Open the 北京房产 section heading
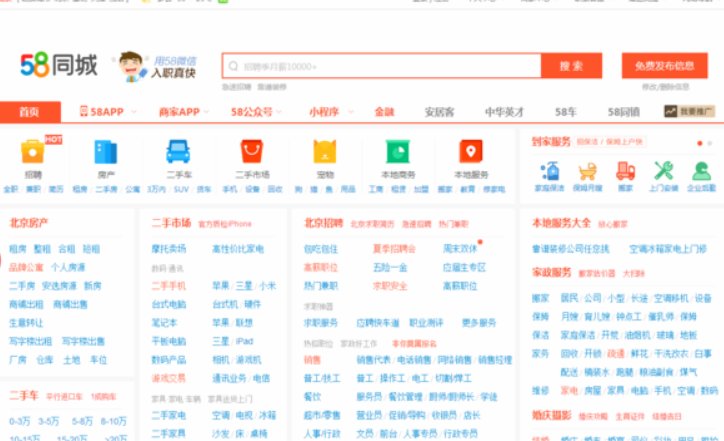 29,223
